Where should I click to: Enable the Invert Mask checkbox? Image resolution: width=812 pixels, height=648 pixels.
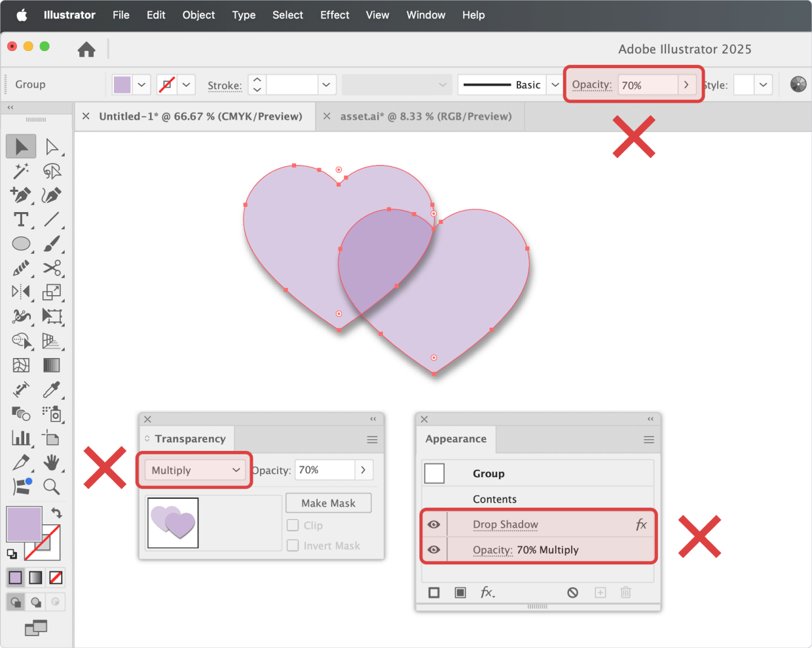coord(293,545)
